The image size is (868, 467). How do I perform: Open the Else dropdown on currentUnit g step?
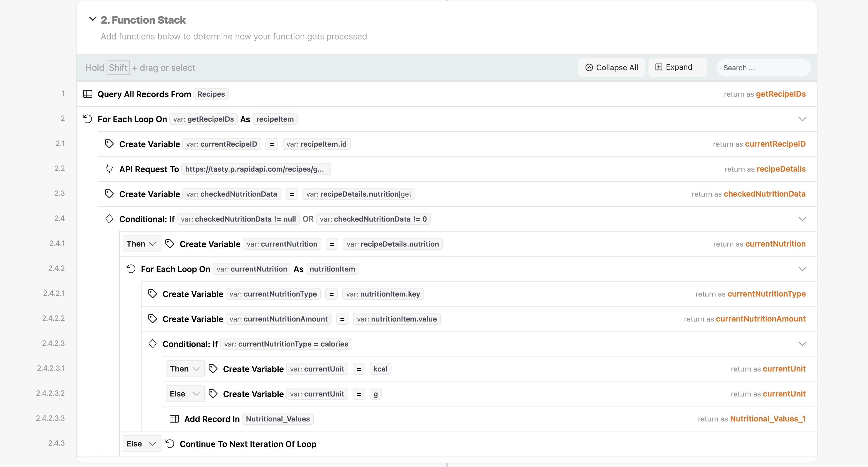click(x=185, y=394)
